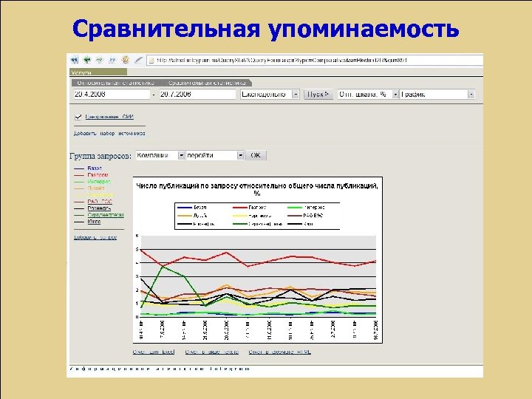Click the Роснефть query link
The width and height of the screenshot is (532, 399).
click(99, 208)
